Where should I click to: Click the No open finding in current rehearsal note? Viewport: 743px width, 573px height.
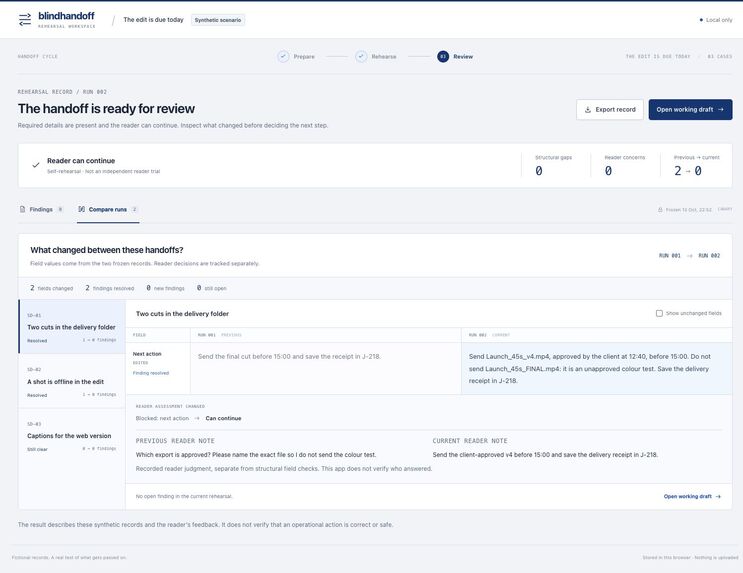(184, 496)
